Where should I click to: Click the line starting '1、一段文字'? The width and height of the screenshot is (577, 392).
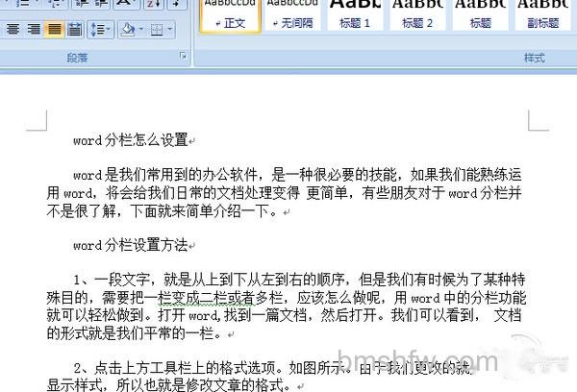pyautogui.click(x=299, y=280)
